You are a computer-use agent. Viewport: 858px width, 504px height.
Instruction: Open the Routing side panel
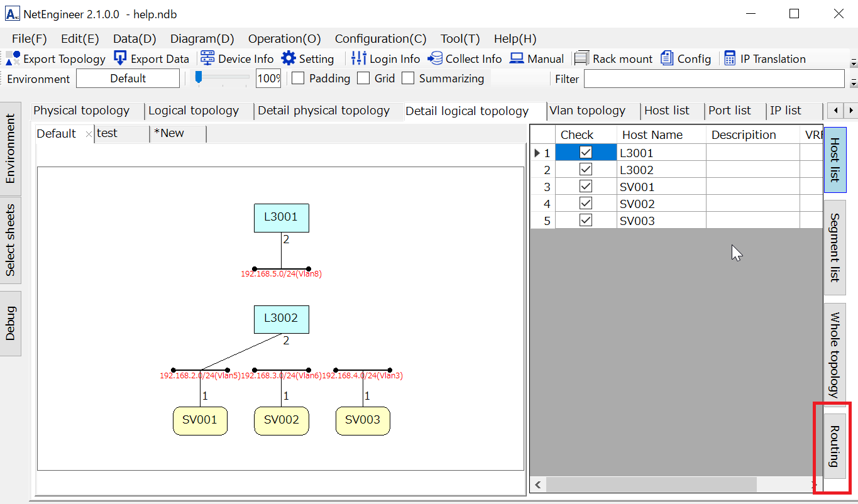click(835, 447)
